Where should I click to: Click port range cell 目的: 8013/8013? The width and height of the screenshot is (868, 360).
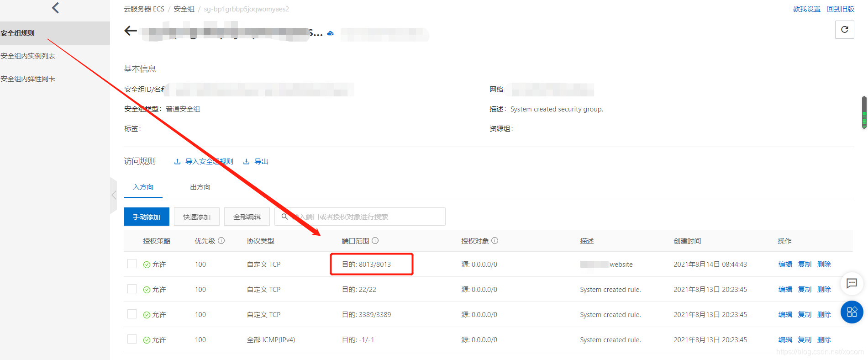pyautogui.click(x=366, y=265)
